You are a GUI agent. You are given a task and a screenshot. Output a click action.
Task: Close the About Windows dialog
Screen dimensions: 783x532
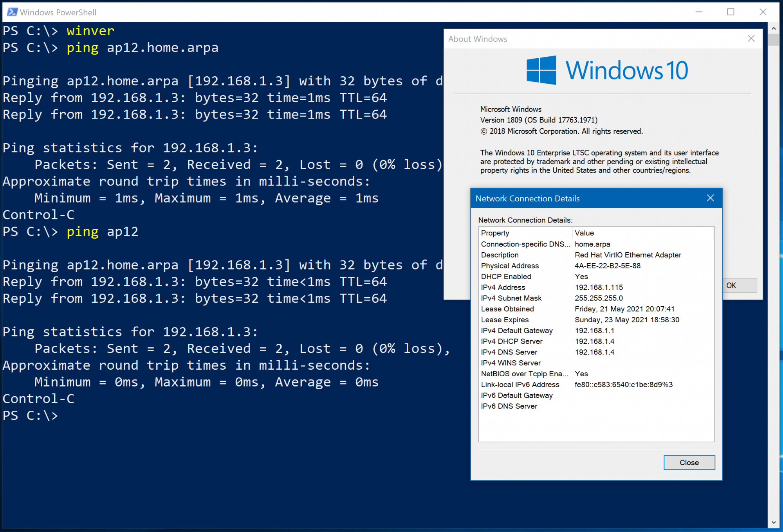coord(751,39)
